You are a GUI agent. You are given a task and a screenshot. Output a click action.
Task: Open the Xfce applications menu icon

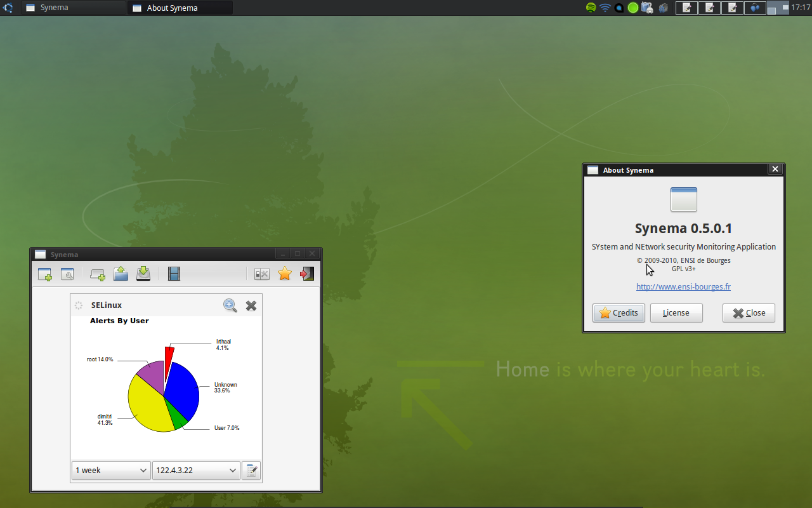click(x=8, y=8)
